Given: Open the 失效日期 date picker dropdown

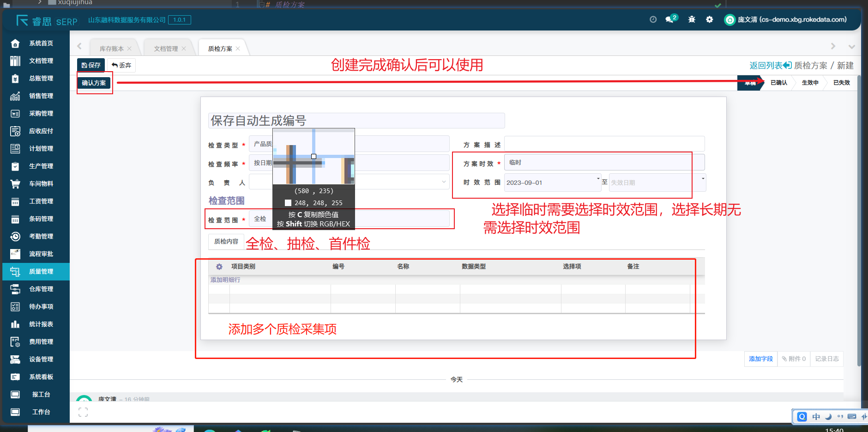Looking at the screenshot, I should pyautogui.click(x=703, y=179).
